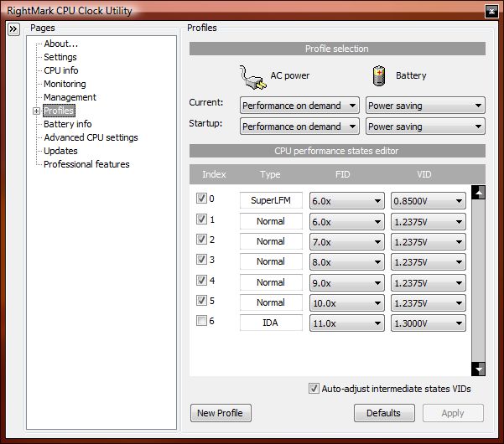Open VID dropdown for index 1
The width and height of the screenshot is (504, 444).
pos(429,222)
